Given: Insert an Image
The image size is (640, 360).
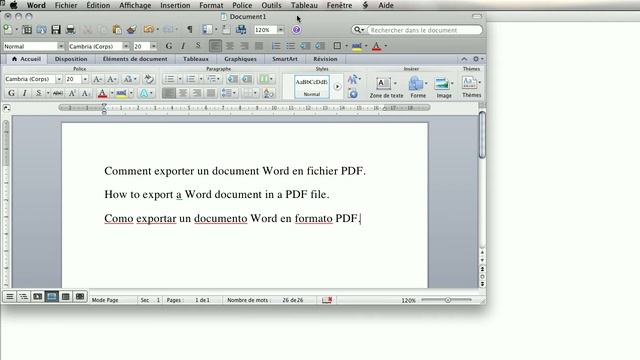Looking at the screenshot, I should pyautogui.click(x=444, y=87).
